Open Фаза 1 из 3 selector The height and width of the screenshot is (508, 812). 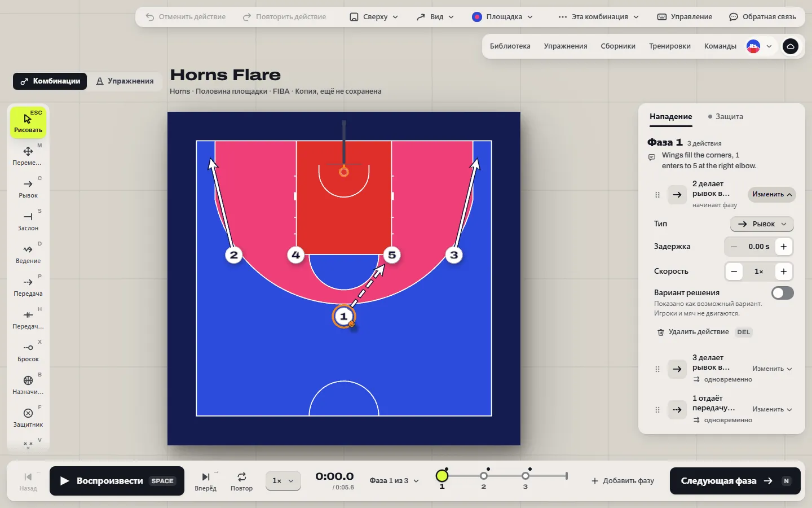pyautogui.click(x=394, y=481)
